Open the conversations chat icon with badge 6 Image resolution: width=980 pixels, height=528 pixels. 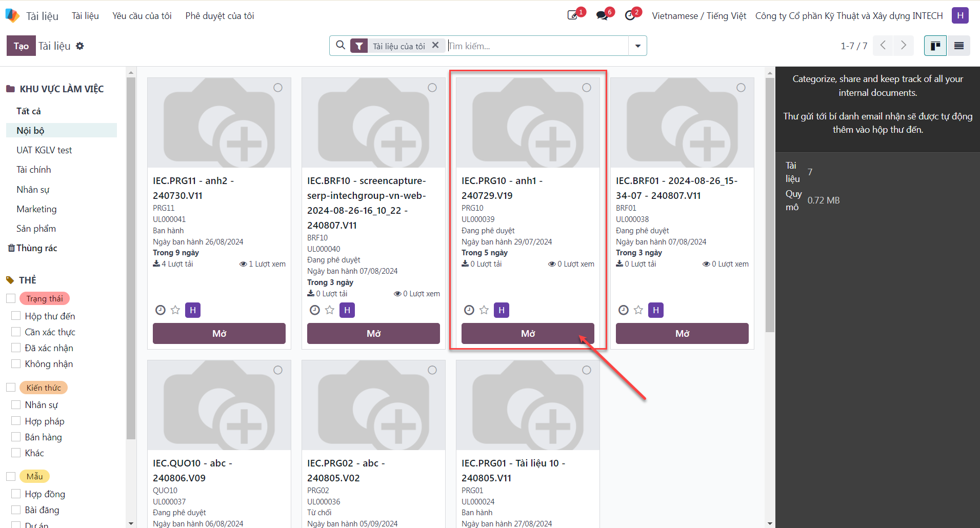[602, 15]
